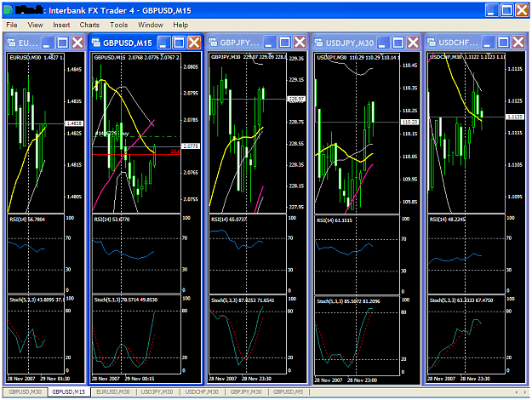
Task: Close the GBPUSD,M15 chart window
Action: click(x=194, y=43)
